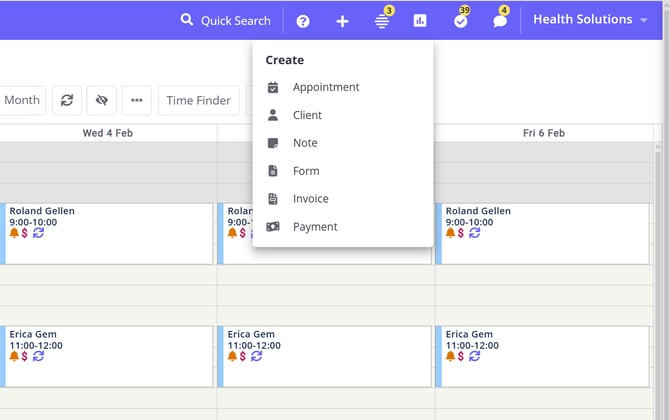Viewport: 670px width, 420px height.
Task: Click recurring icon on Friday Erica Gem appointment
Action: tap(474, 356)
